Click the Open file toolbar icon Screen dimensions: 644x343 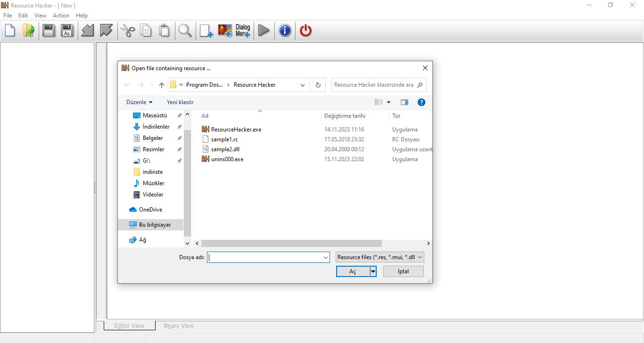29,31
